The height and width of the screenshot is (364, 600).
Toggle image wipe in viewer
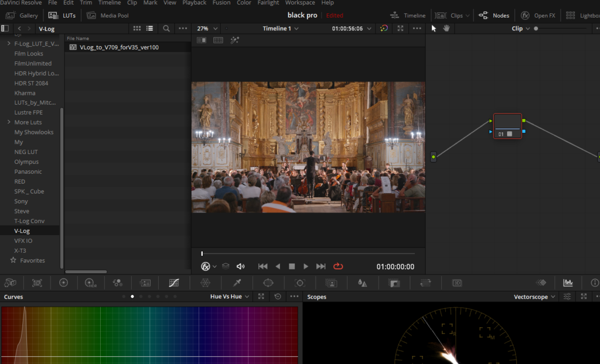coord(202,40)
